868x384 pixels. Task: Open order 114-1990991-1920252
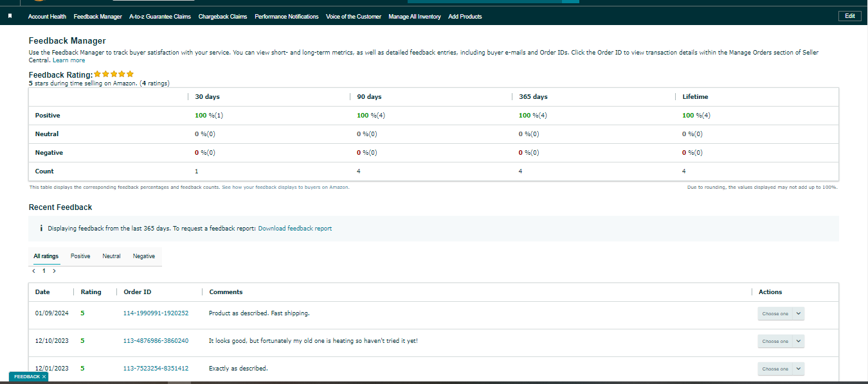156,313
